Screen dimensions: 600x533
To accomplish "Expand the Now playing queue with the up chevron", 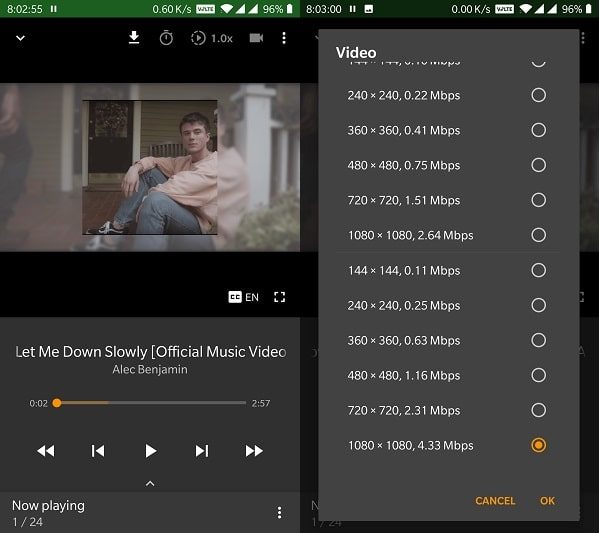I will pyautogui.click(x=150, y=484).
